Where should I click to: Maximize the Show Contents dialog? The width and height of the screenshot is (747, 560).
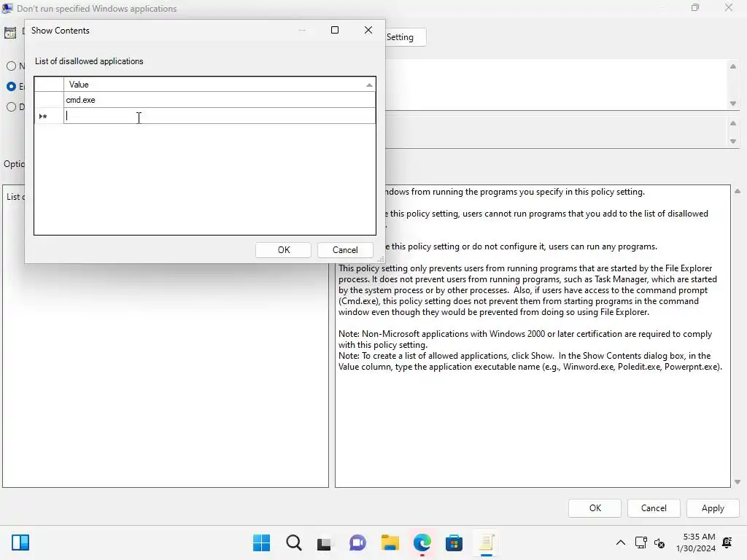335,30
